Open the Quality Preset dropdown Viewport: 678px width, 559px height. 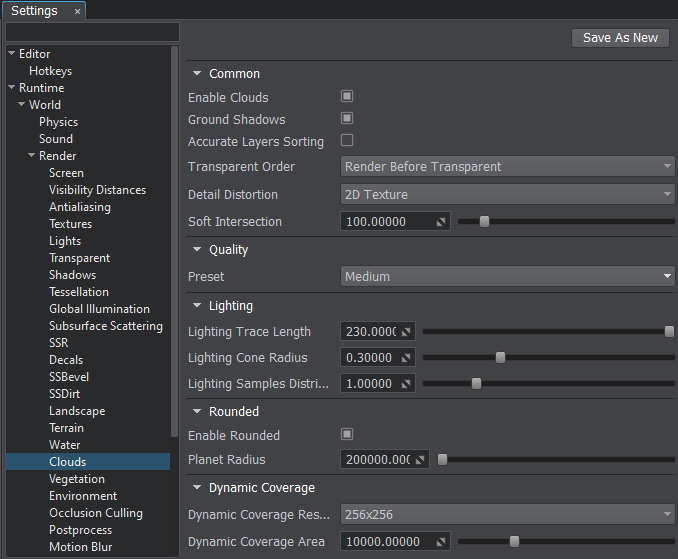(x=508, y=277)
